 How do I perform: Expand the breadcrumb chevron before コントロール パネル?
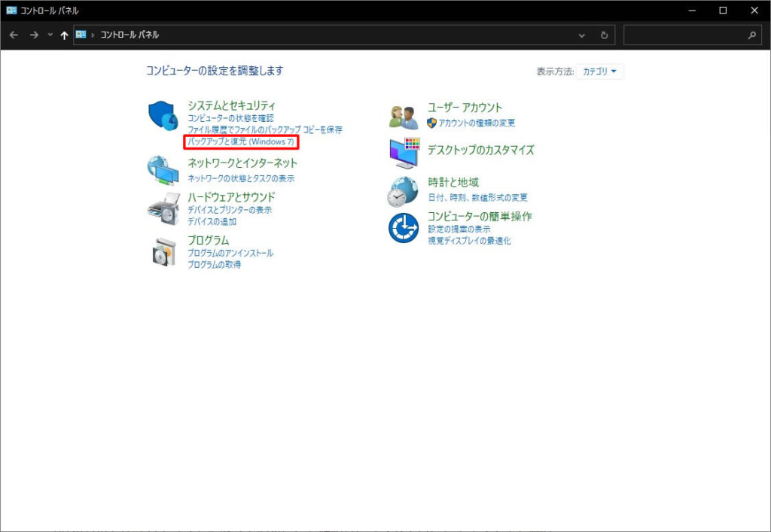pyautogui.click(x=93, y=35)
